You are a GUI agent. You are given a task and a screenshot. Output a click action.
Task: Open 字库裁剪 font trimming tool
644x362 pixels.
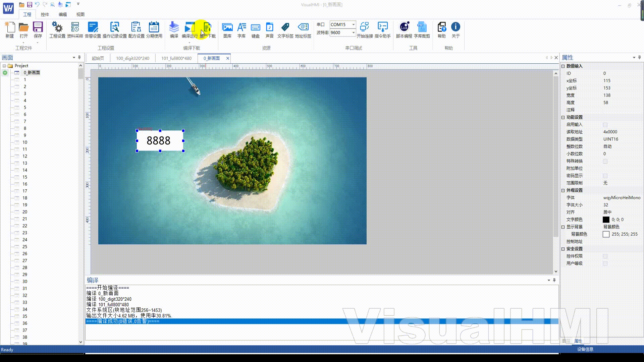tap(422, 30)
